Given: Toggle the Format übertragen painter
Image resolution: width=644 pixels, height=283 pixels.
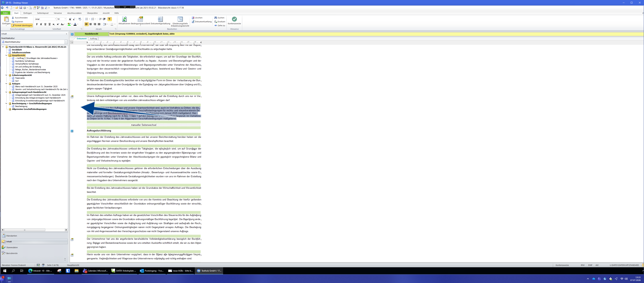Looking at the screenshot, I should [22, 25].
